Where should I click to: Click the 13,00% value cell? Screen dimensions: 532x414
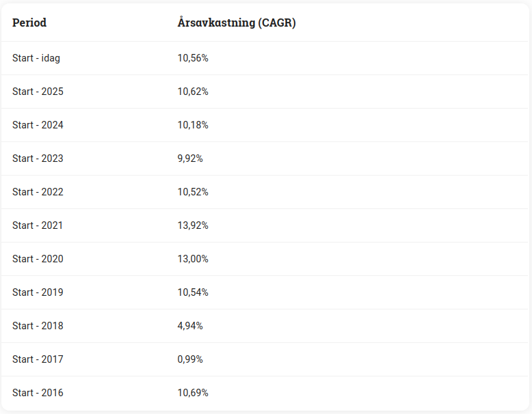point(193,259)
